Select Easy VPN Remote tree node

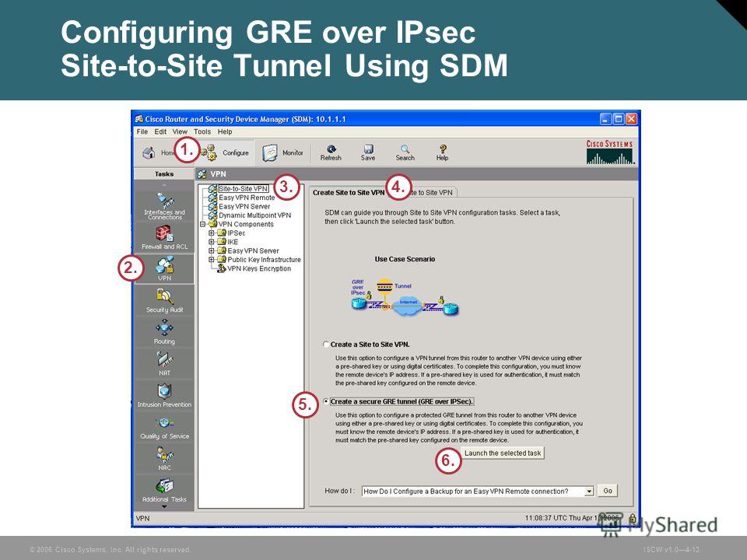point(247,198)
